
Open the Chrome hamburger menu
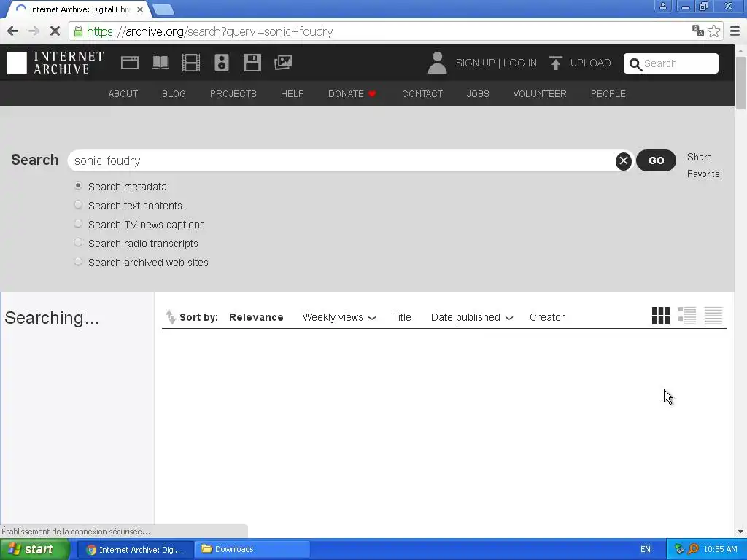[x=735, y=31]
